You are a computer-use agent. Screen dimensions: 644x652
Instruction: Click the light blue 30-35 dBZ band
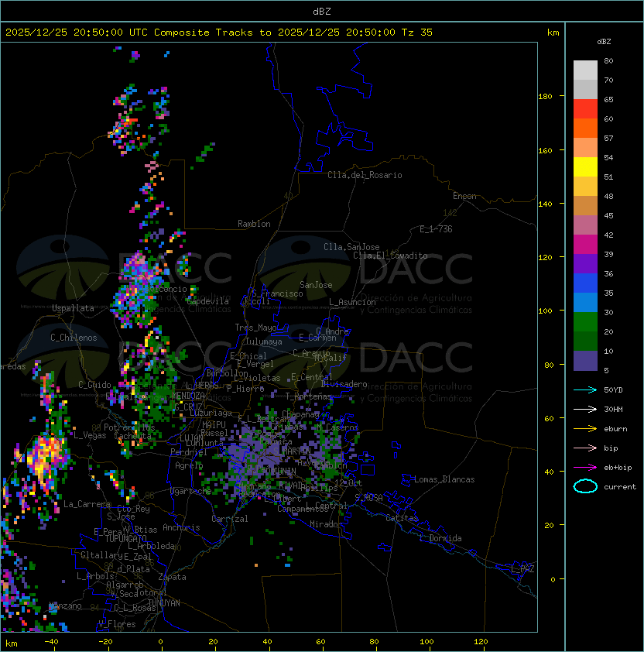tap(585, 302)
